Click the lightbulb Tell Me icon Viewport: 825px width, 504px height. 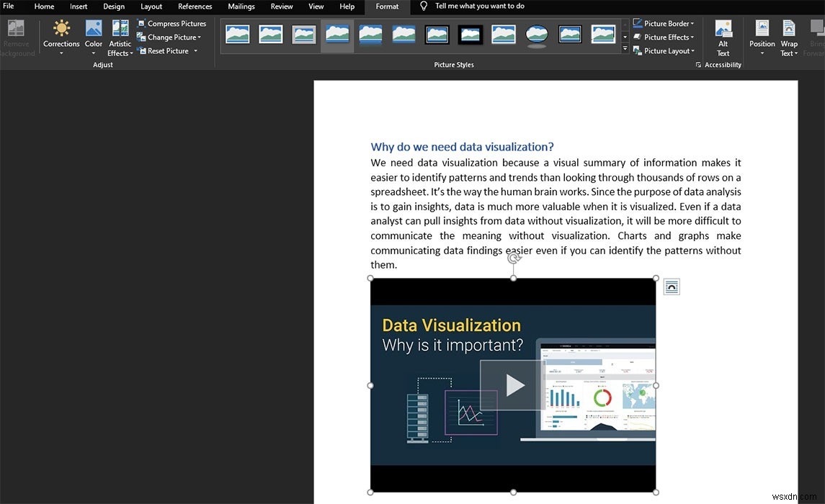pyautogui.click(x=423, y=6)
